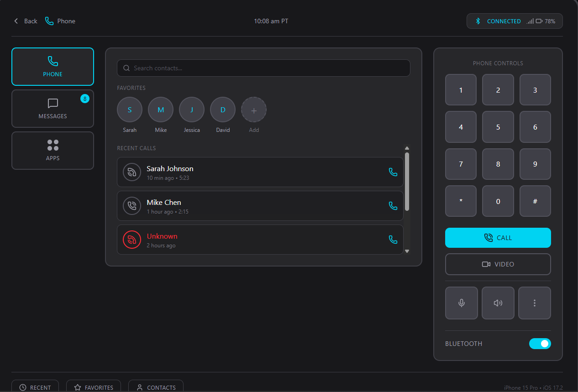The image size is (578, 392).
Task: Select the microphone mute icon
Action: coord(461,303)
